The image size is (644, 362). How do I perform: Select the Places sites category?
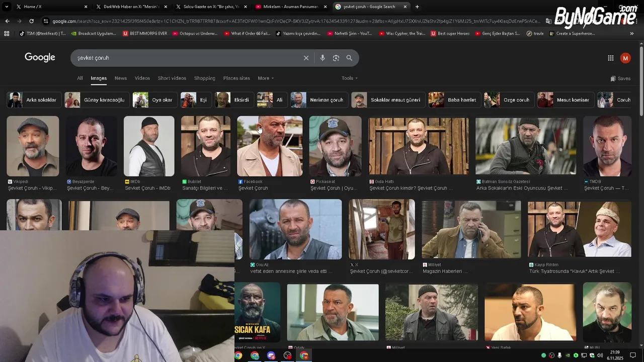click(236, 78)
